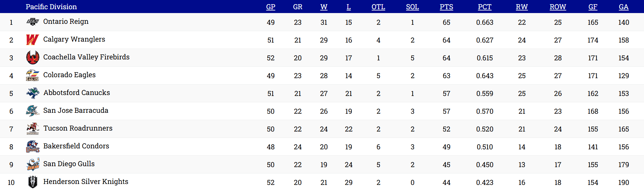Sort table by GA header

point(623,7)
